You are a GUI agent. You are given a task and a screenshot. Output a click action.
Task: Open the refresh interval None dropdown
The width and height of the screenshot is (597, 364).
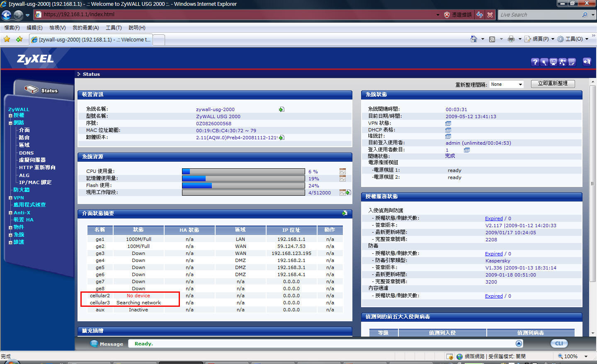506,84
